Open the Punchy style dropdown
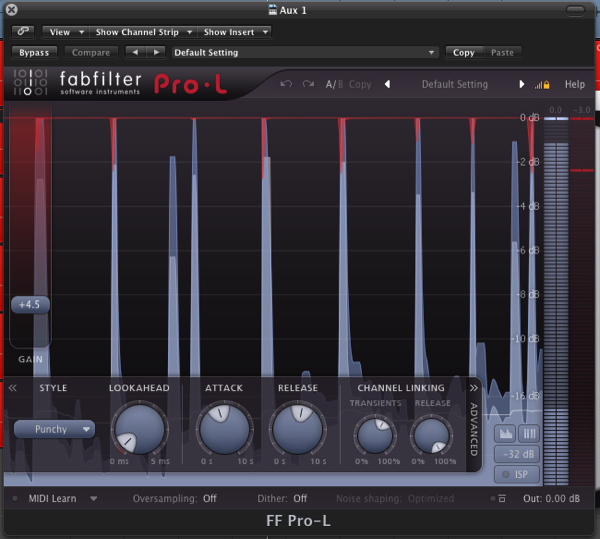 coord(54,430)
